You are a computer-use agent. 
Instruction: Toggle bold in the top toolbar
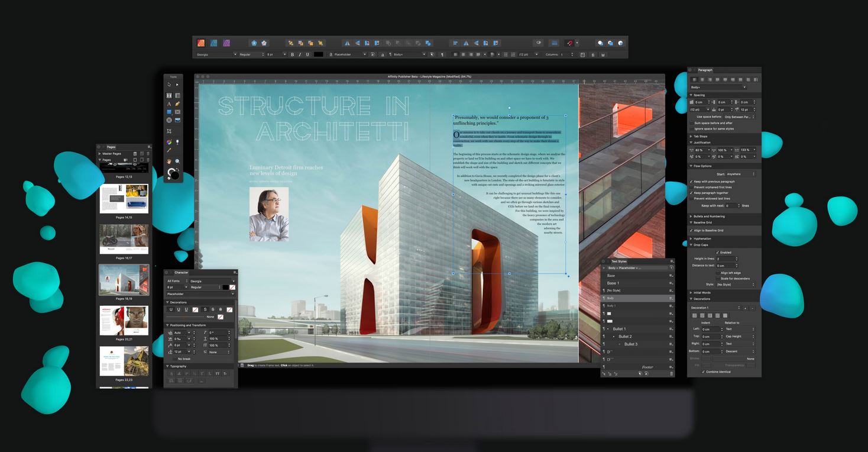click(292, 54)
